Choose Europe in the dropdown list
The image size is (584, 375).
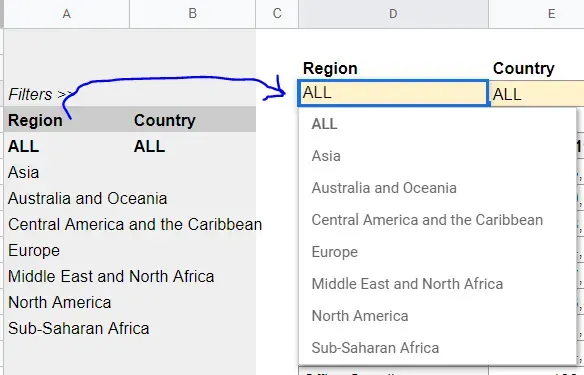click(437, 252)
